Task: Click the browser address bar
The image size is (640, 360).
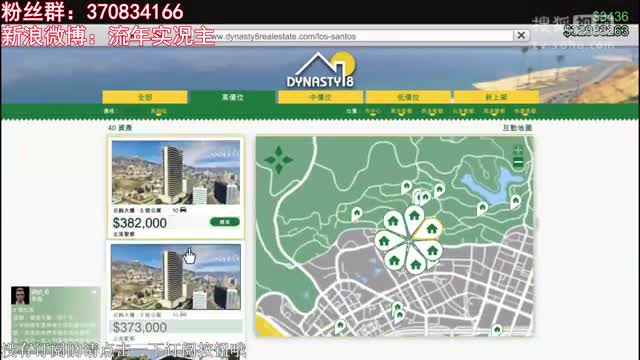Action: click(x=359, y=36)
